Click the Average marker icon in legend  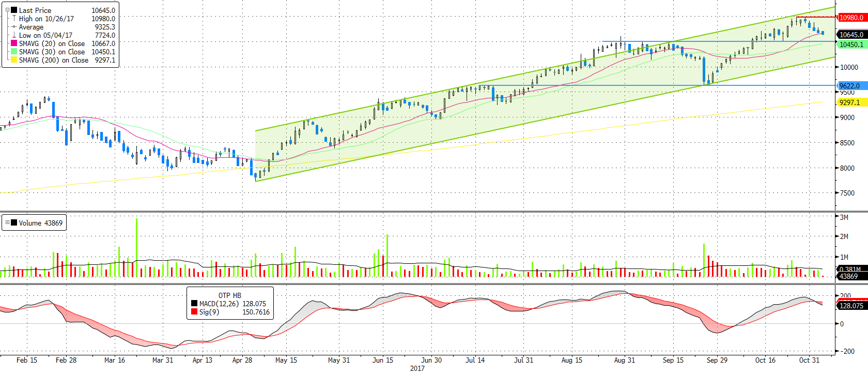[x=14, y=27]
